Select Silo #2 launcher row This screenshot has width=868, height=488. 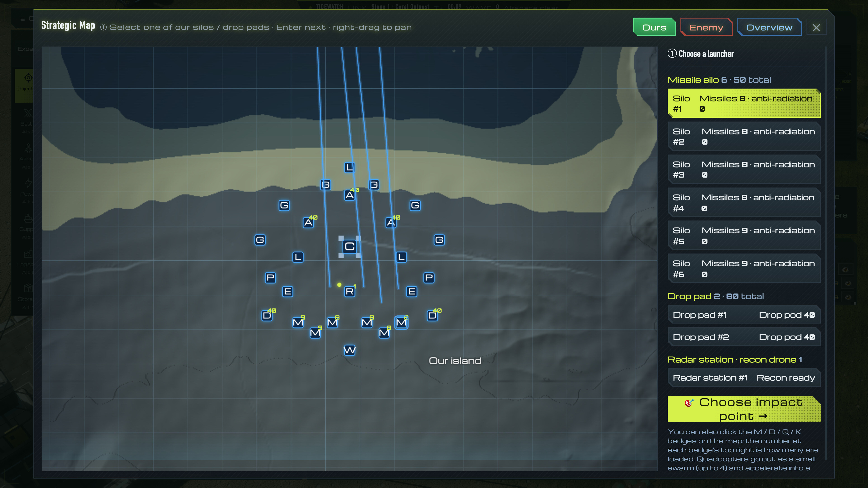[744, 136]
